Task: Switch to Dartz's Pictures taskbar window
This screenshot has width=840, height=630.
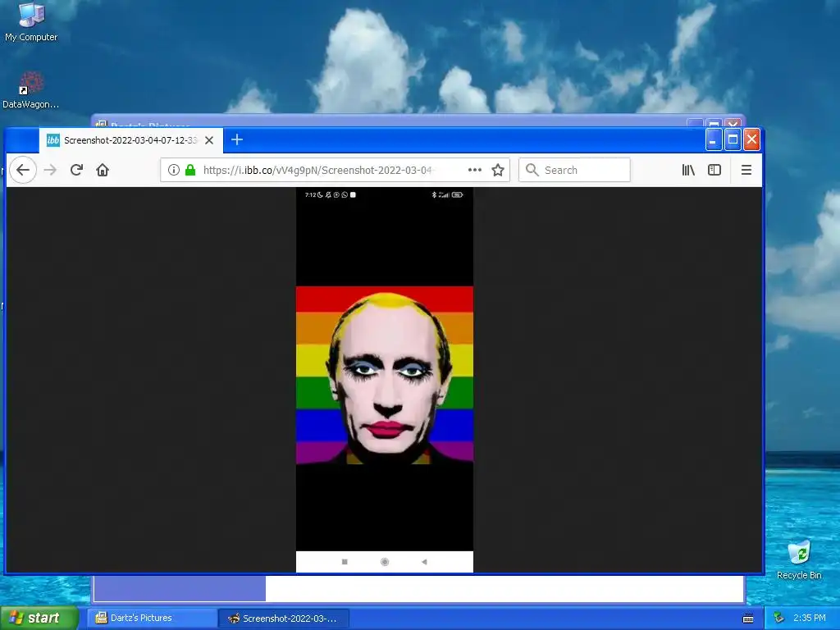Action: (151, 619)
